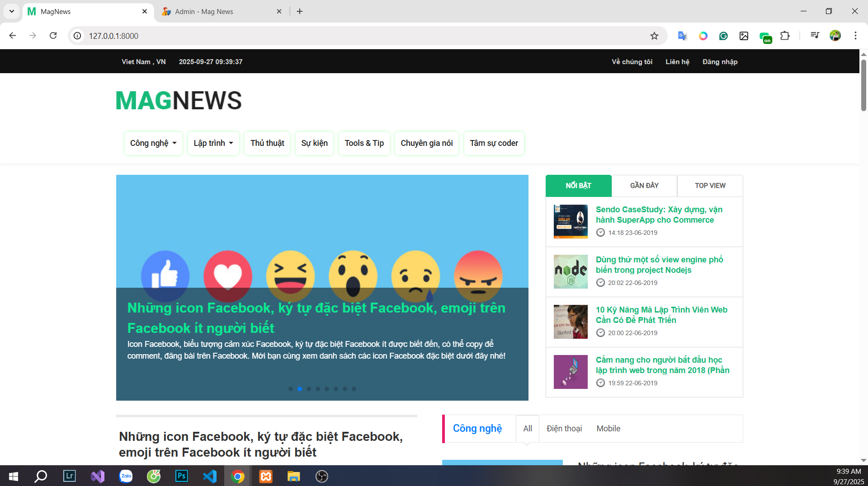
Task: Select the Điện thoại tab
Action: click(x=564, y=429)
